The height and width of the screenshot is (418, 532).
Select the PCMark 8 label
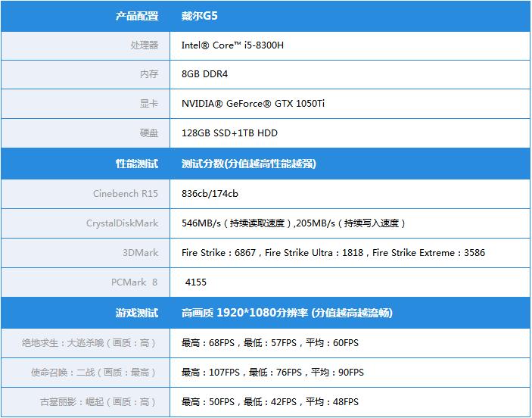[x=135, y=282]
